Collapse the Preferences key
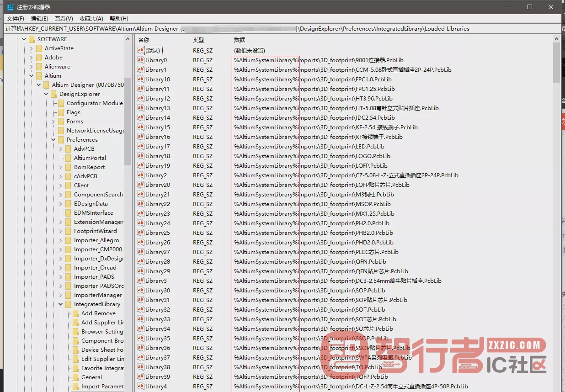 click(53, 140)
